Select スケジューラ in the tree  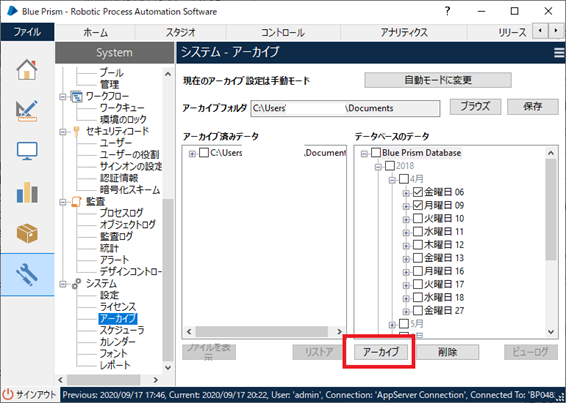[x=122, y=330]
